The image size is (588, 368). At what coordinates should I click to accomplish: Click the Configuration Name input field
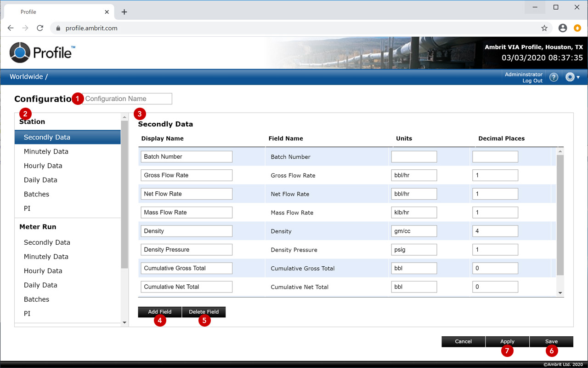(x=128, y=98)
